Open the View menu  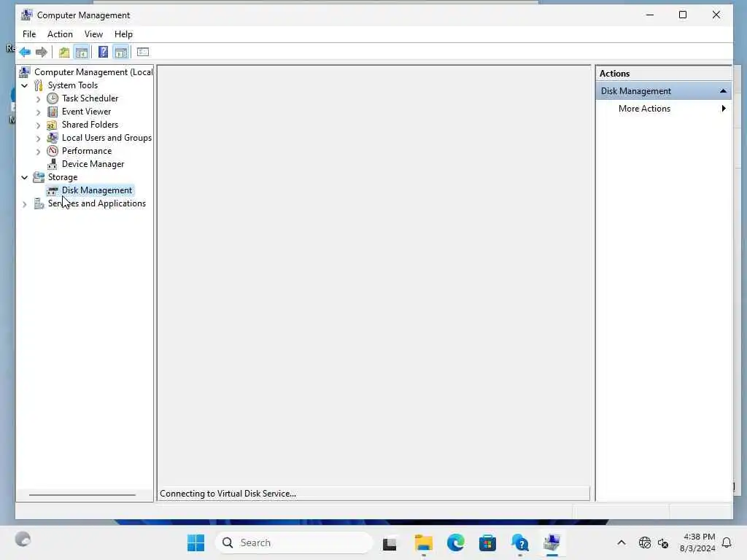coord(93,34)
